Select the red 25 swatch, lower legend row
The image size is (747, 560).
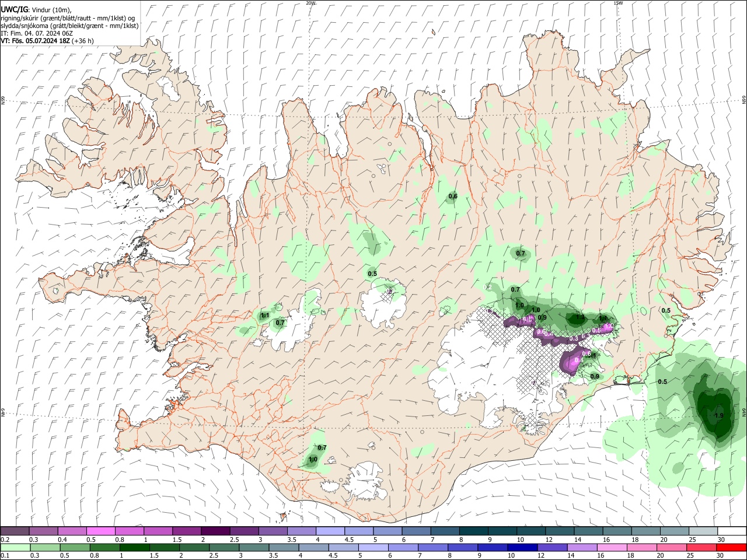(x=701, y=547)
